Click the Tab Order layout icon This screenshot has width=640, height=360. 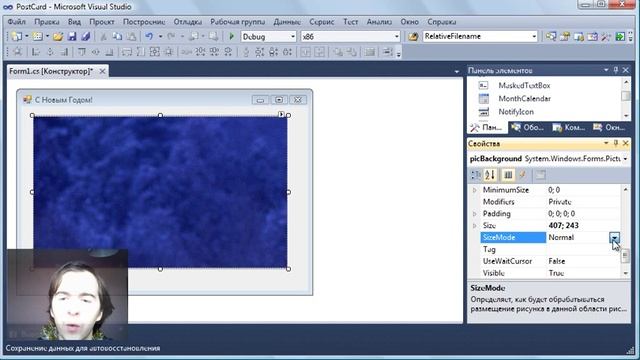(387, 52)
